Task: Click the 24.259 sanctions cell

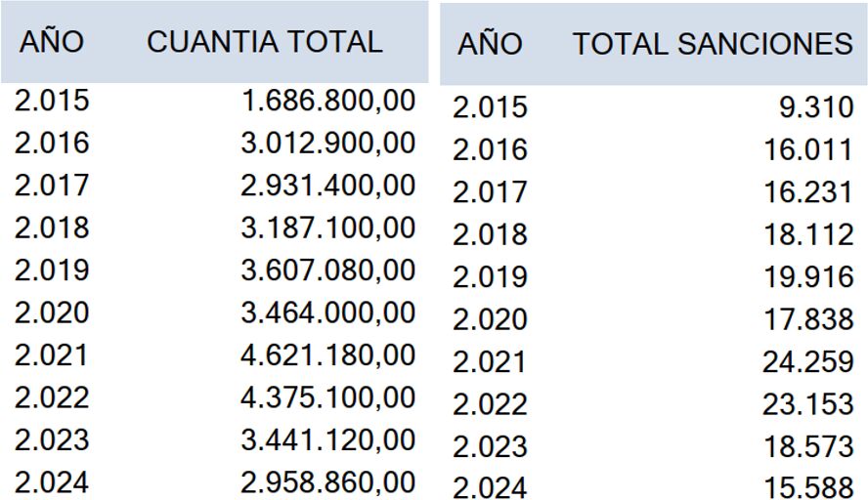Action: click(x=808, y=362)
